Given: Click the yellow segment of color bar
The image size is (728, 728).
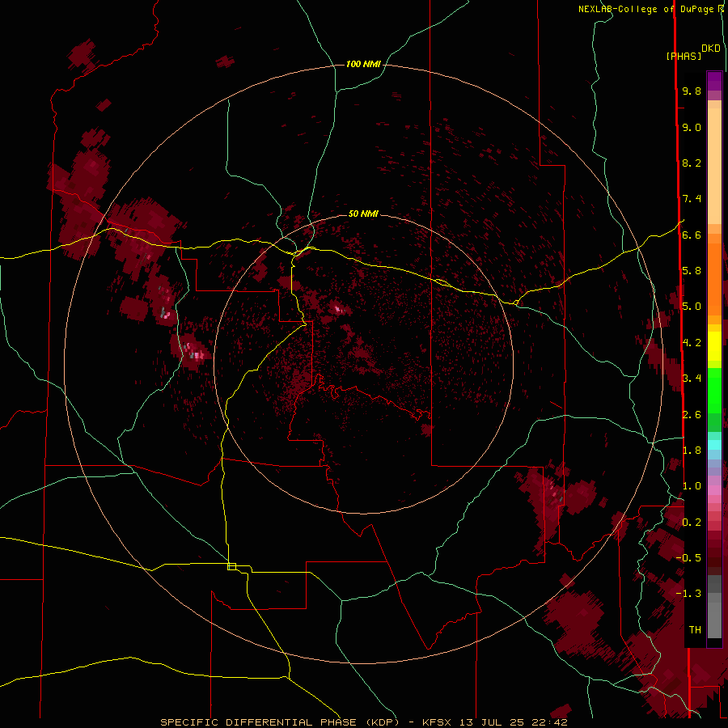Looking at the screenshot, I should point(714,346).
